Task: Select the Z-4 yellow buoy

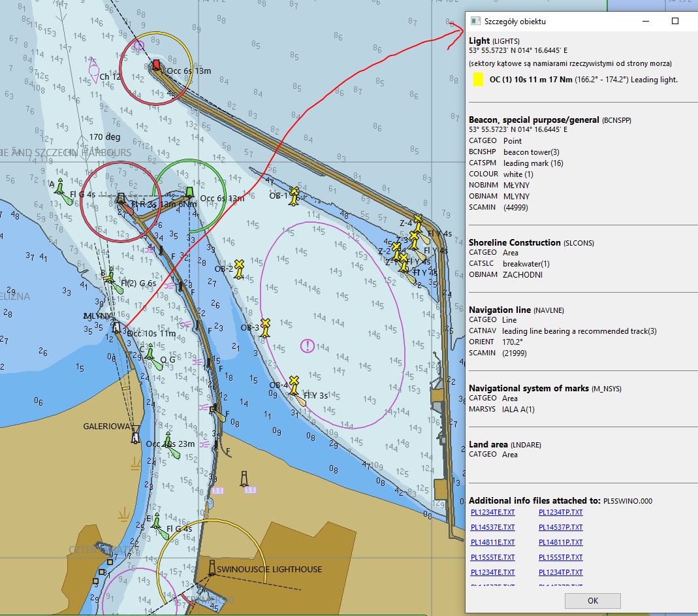Action: (x=418, y=221)
